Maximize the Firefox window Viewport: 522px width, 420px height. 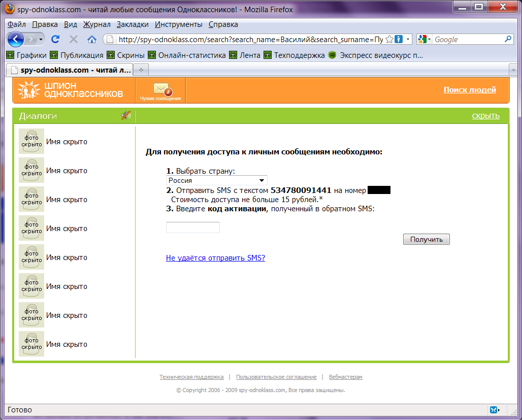coord(479,7)
